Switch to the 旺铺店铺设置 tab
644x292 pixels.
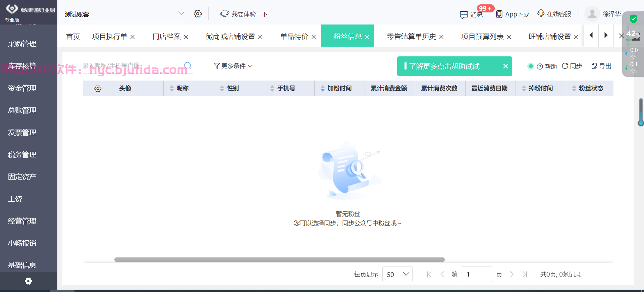(550, 36)
